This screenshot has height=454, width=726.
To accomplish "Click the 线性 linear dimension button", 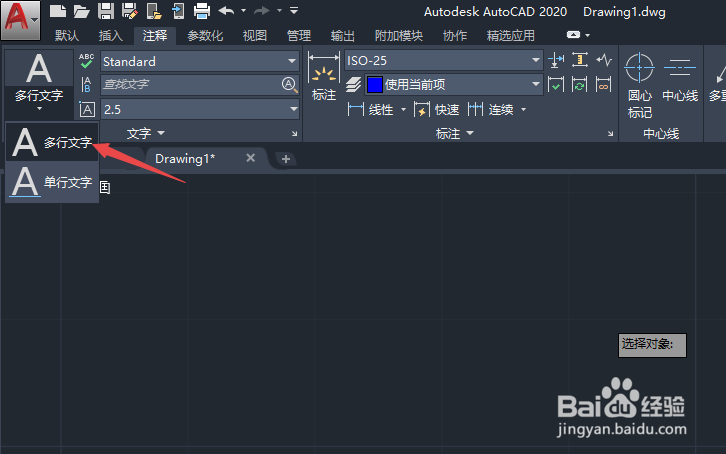I will [x=371, y=110].
